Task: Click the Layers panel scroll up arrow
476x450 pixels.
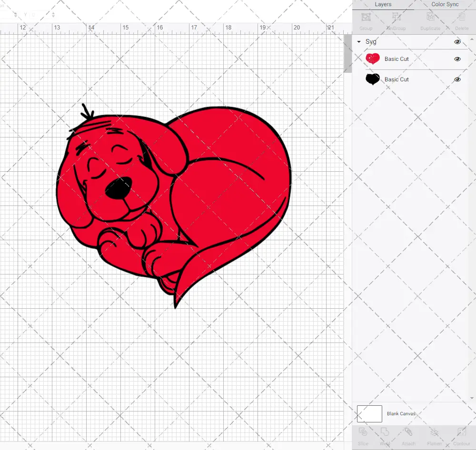Action: pos(471,39)
